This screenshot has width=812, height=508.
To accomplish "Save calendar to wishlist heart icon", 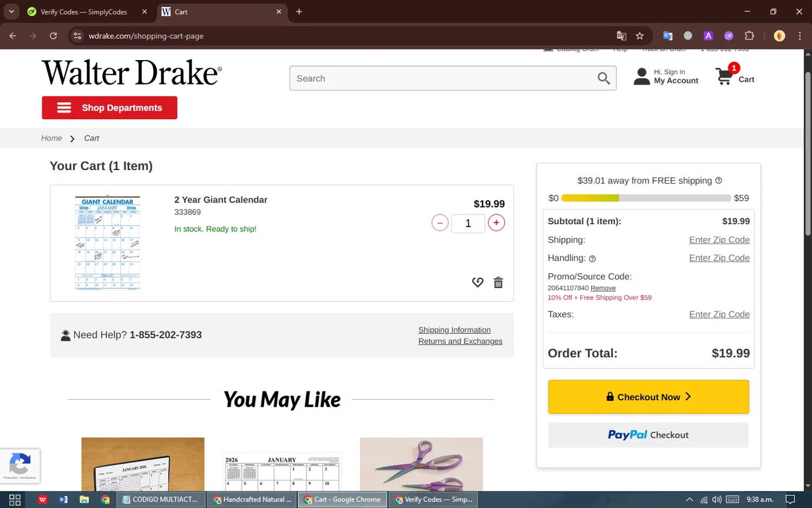I will [477, 282].
